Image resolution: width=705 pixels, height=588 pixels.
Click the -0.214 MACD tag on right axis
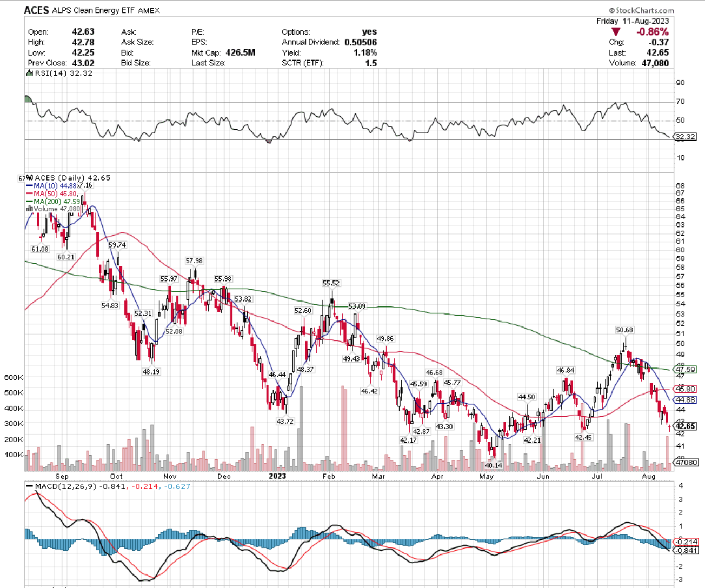pyautogui.click(x=687, y=542)
